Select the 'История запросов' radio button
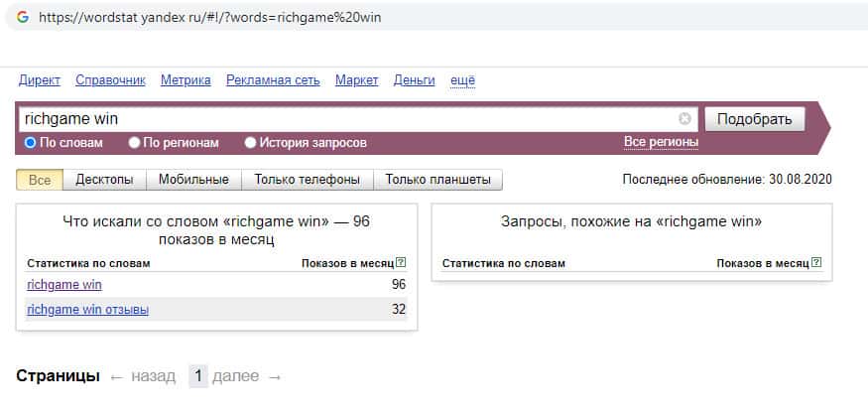 (250, 143)
